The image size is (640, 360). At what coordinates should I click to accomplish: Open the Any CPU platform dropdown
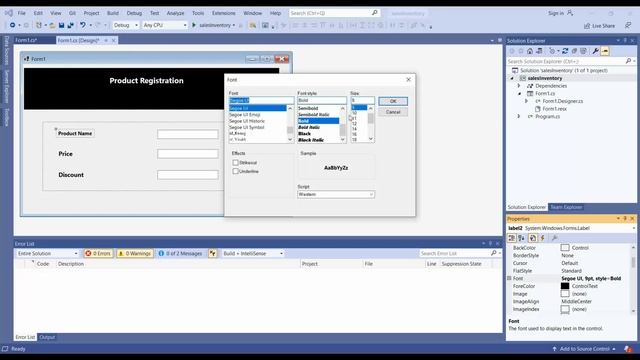tap(165, 25)
